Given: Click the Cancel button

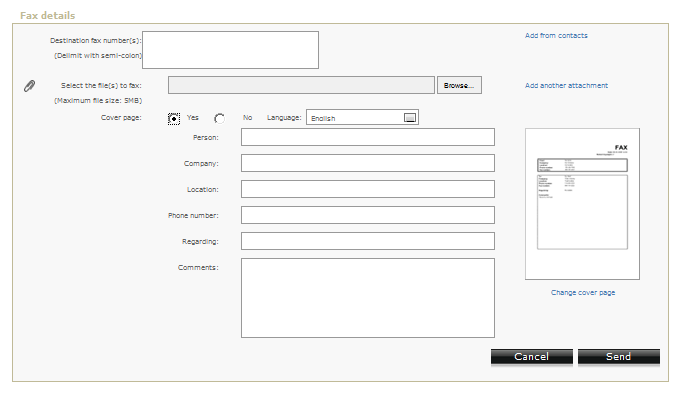Looking at the screenshot, I should point(532,357).
